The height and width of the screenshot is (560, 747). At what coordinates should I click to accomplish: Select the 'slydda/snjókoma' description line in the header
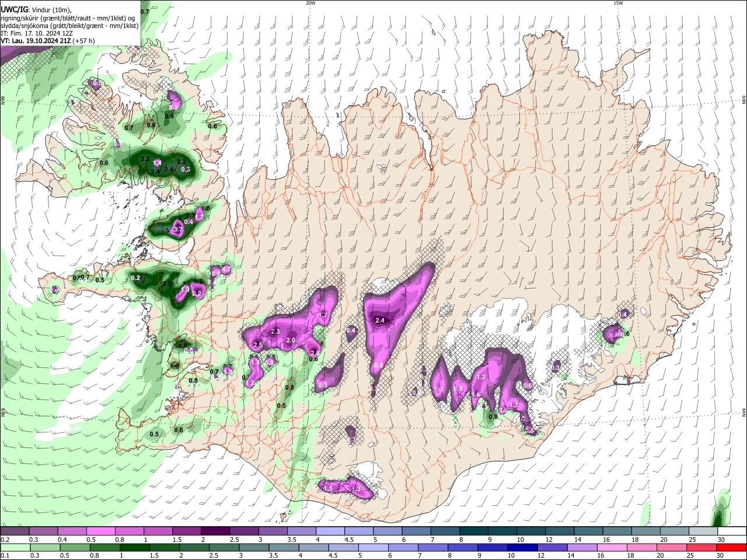[x=69, y=26]
